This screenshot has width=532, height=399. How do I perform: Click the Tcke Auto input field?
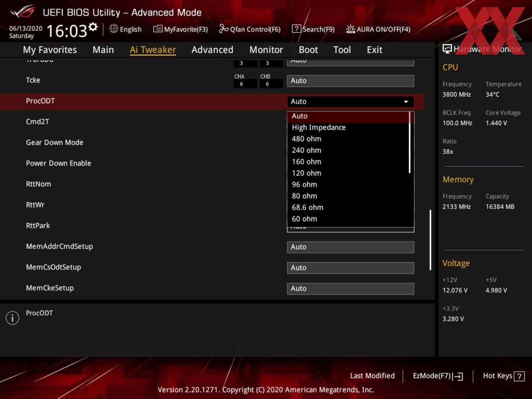[350, 81]
